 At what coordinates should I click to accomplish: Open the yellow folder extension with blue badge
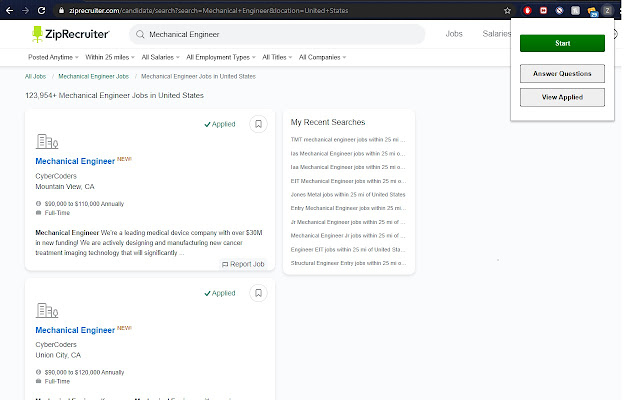click(x=592, y=11)
